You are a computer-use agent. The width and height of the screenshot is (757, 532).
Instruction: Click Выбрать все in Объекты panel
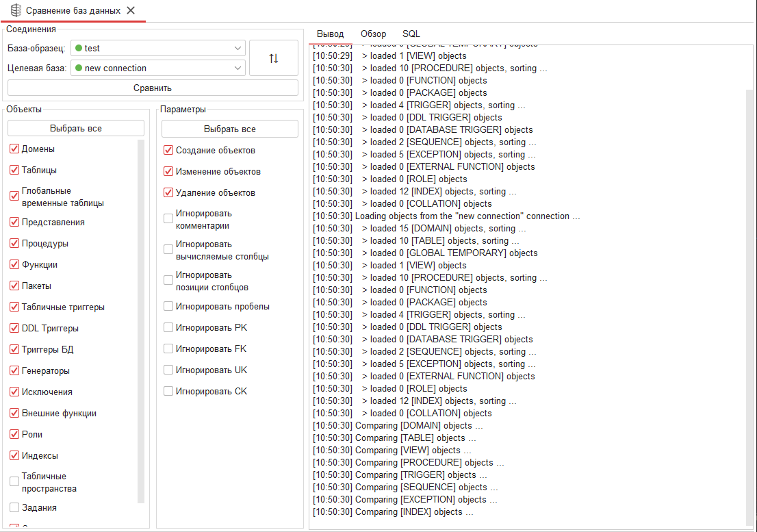[x=76, y=128]
